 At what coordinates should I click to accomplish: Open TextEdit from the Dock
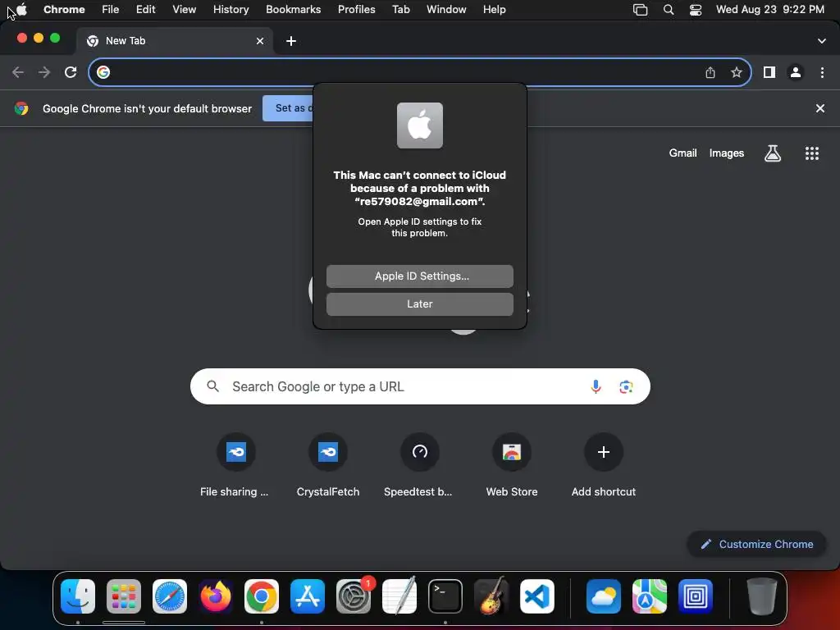pos(399,596)
